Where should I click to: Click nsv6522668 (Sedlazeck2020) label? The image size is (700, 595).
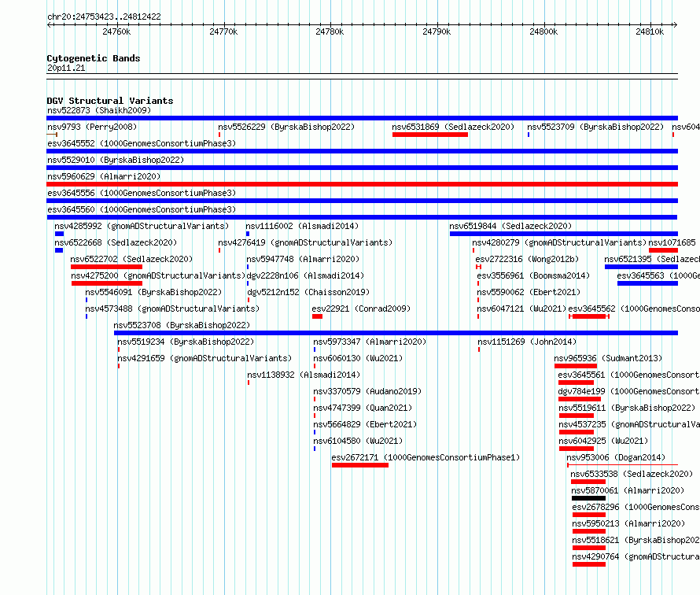pos(116,242)
